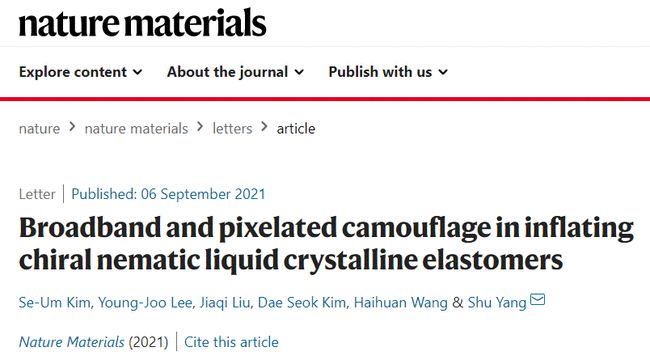Click the envelope icon beside Shu Yang
The image size is (650, 360).
537,299
